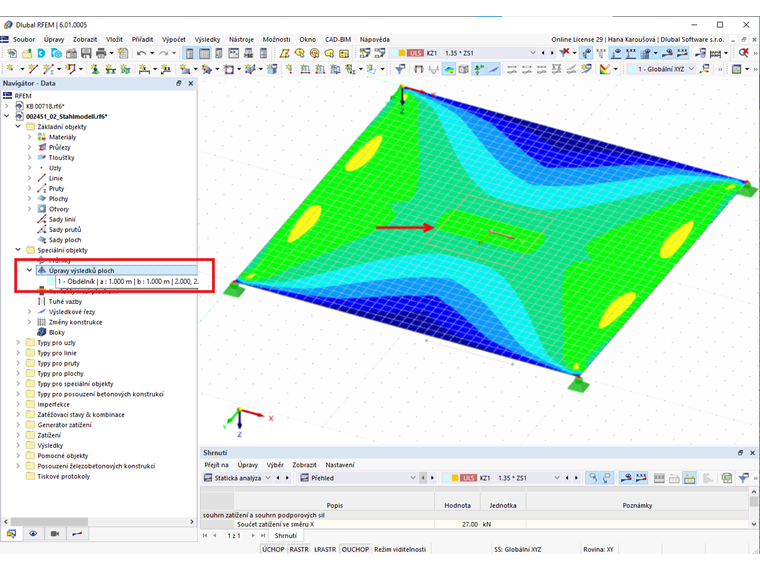Image resolution: width=760 pixels, height=570 pixels.
Task: Click the new node star icon
Action: tap(10, 69)
